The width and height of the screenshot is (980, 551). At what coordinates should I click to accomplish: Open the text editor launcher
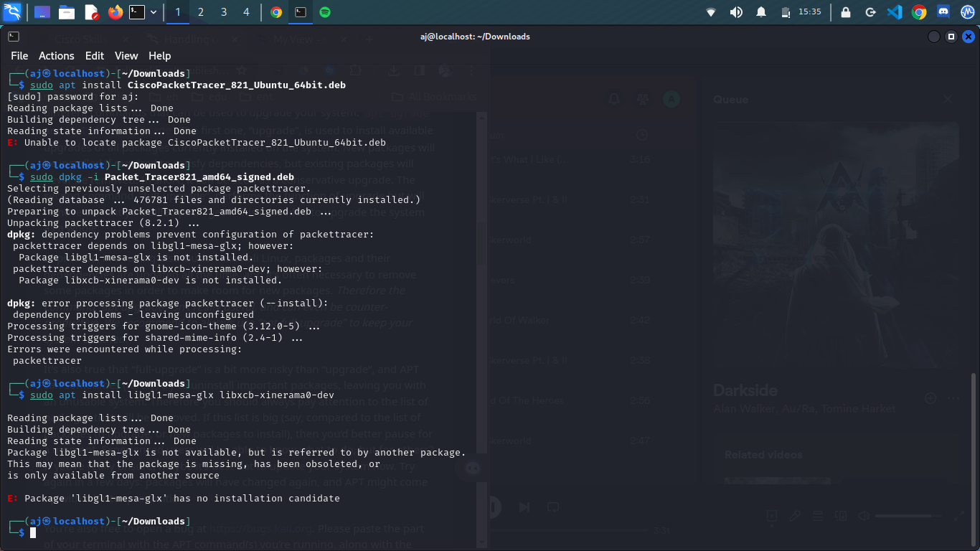(91, 12)
